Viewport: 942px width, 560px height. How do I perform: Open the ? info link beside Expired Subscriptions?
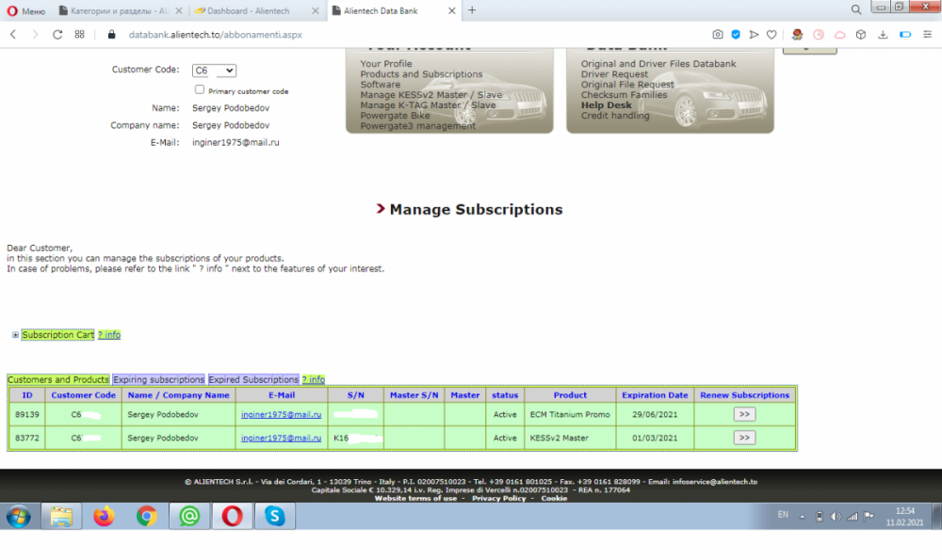pyautogui.click(x=313, y=379)
